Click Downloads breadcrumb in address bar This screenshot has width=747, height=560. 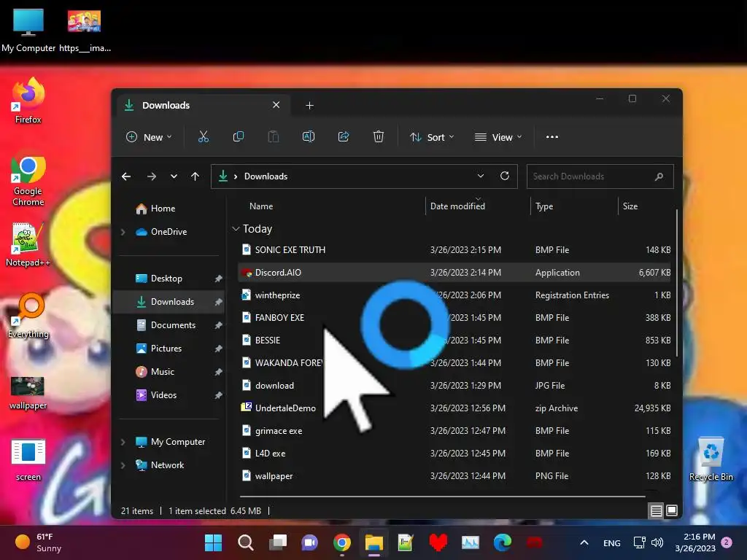[x=266, y=176]
